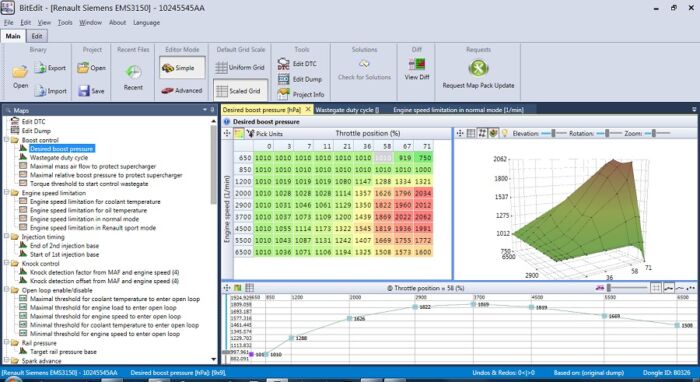Adjust the Elevation slider of 3D view

click(x=554, y=133)
